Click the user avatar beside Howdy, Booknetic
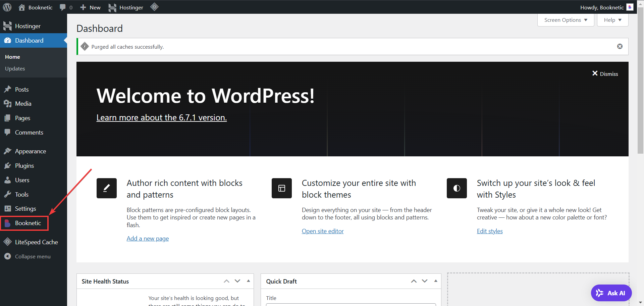This screenshot has width=644, height=306. tap(630, 7)
